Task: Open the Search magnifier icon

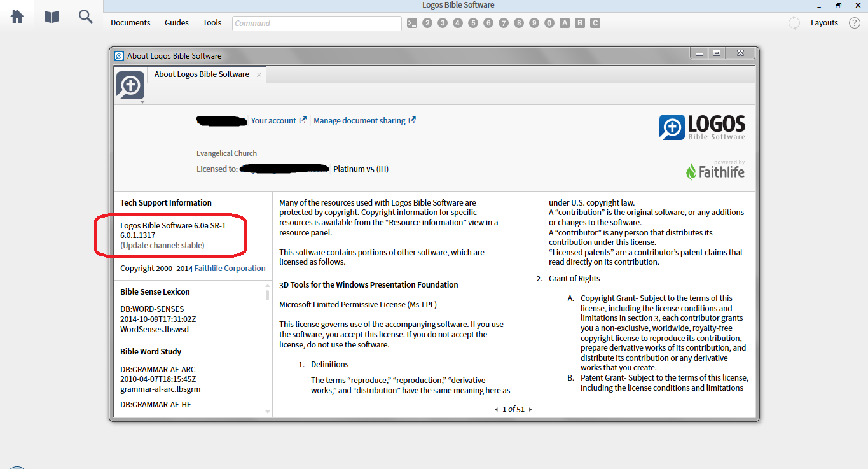Action: pos(86,17)
